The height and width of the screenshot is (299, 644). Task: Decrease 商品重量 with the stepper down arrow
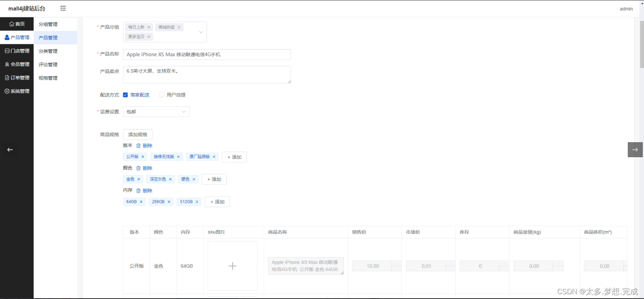pos(559,269)
